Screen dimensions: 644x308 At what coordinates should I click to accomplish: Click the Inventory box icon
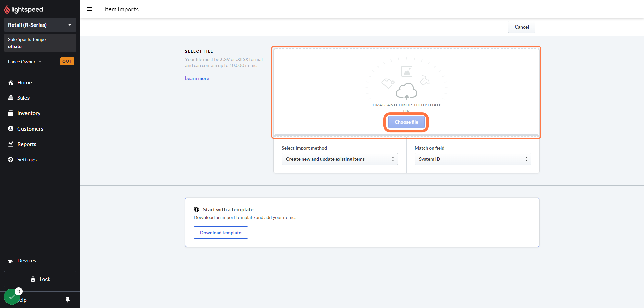tap(11, 113)
